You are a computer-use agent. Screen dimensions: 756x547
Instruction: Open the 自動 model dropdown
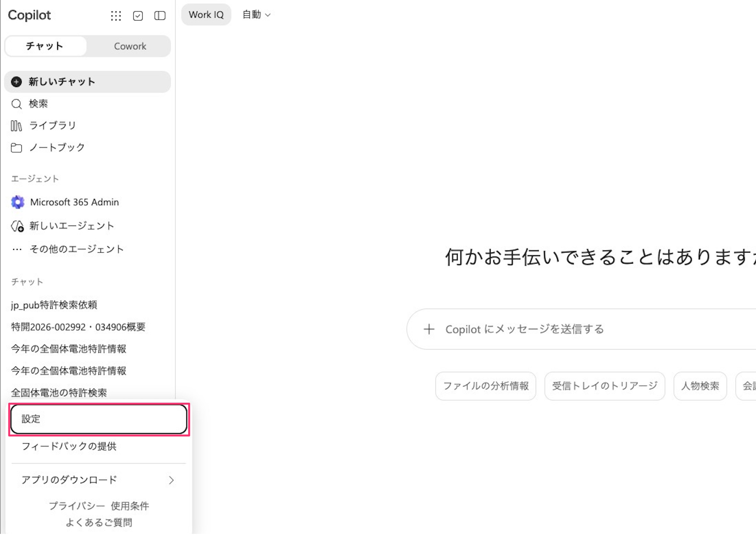tap(256, 15)
